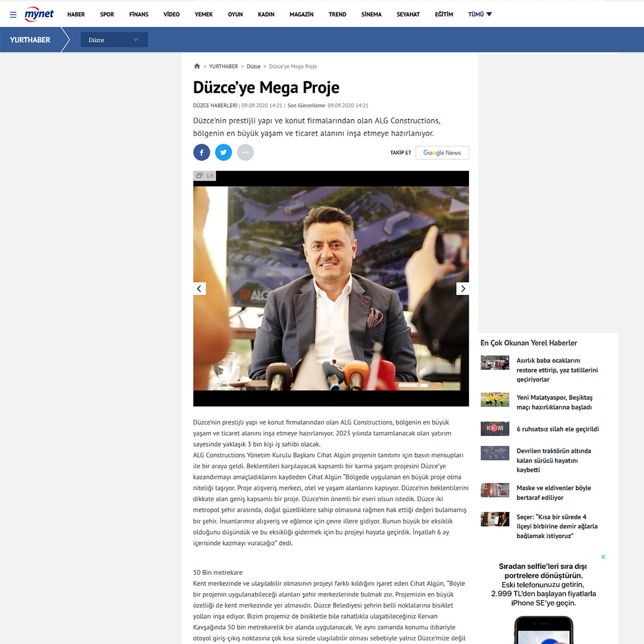This screenshot has height=644, width=644.
Task: Advance to next gallery photo
Action: tap(463, 289)
